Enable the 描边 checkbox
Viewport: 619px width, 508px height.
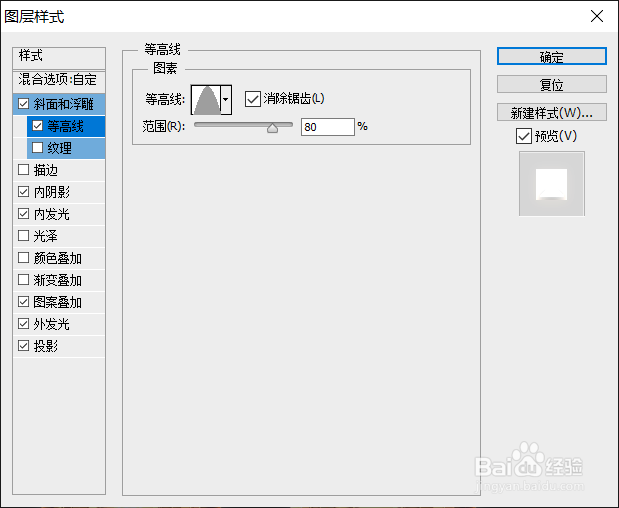pos(24,170)
